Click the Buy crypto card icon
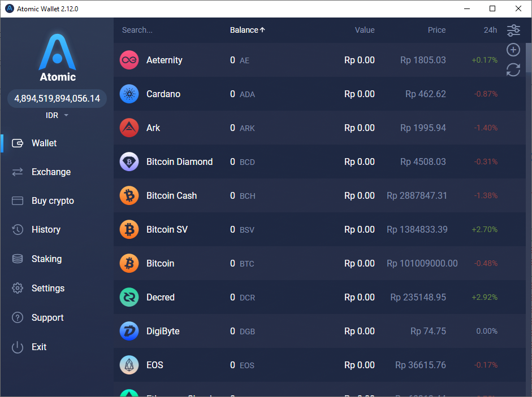The width and height of the screenshot is (532, 397). [18, 200]
